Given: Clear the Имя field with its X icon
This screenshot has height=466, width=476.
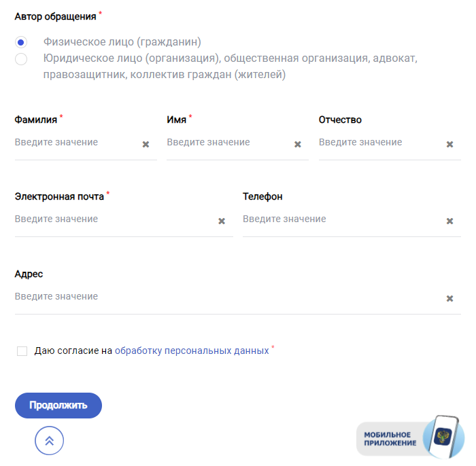Looking at the screenshot, I should pos(297,144).
